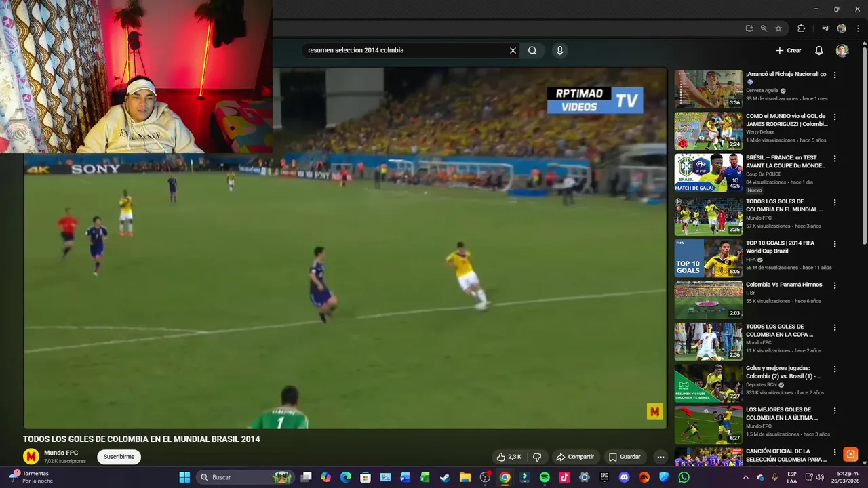Start voice search with the microphone
This screenshot has width=868, height=488.
pos(559,50)
